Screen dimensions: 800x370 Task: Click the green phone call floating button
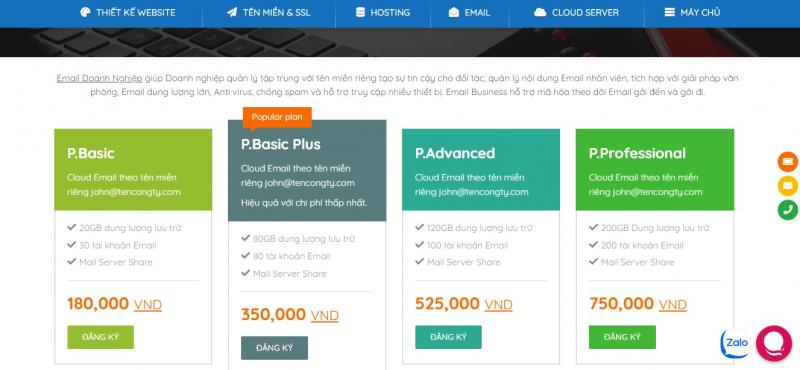click(x=788, y=210)
